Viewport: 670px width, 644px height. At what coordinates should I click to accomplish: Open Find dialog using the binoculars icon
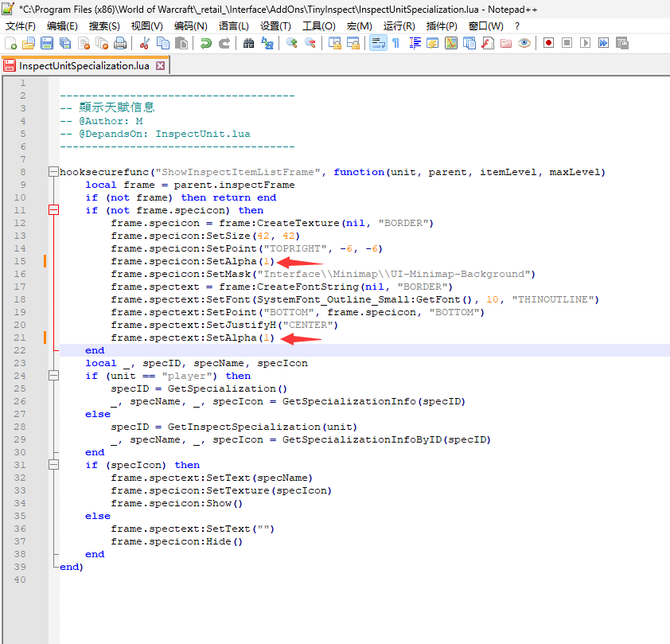[x=250, y=43]
